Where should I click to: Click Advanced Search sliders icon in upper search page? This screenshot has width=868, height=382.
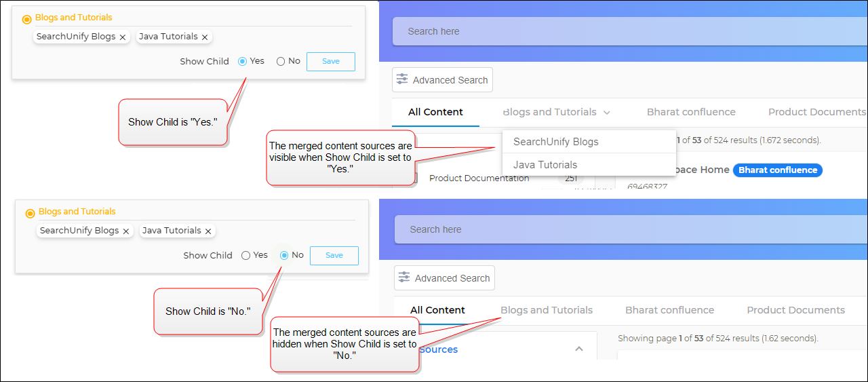[x=402, y=79]
